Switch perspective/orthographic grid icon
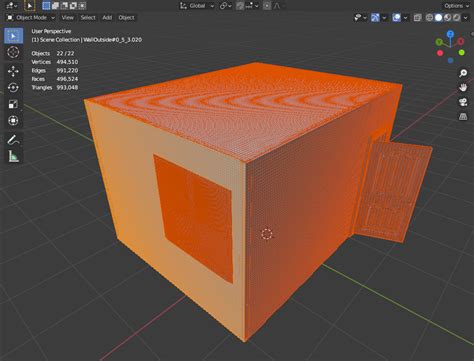The height and width of the screenshot is (361, 474). pyautogui.click(x=463, y=117)
